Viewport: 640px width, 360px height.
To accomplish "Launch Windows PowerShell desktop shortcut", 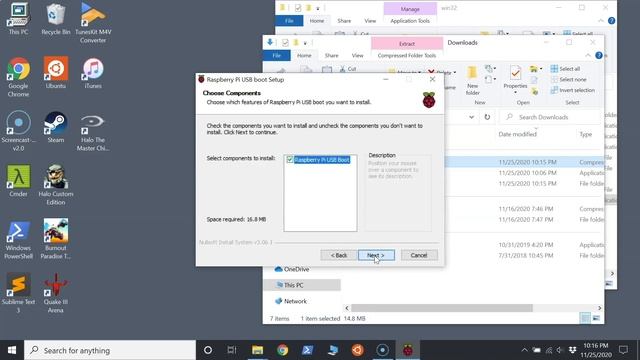I will [x=18, y=239].
